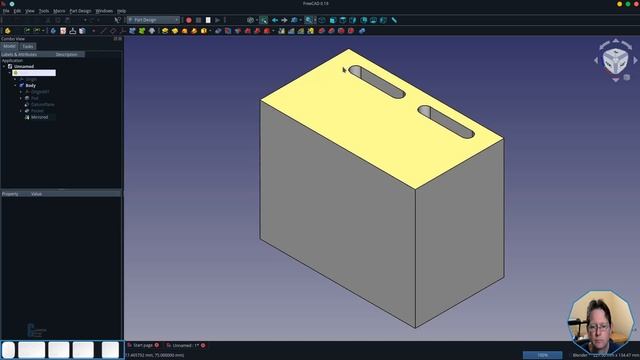Set view to rear
Viewport: 640px width, 360px height.
363,20
